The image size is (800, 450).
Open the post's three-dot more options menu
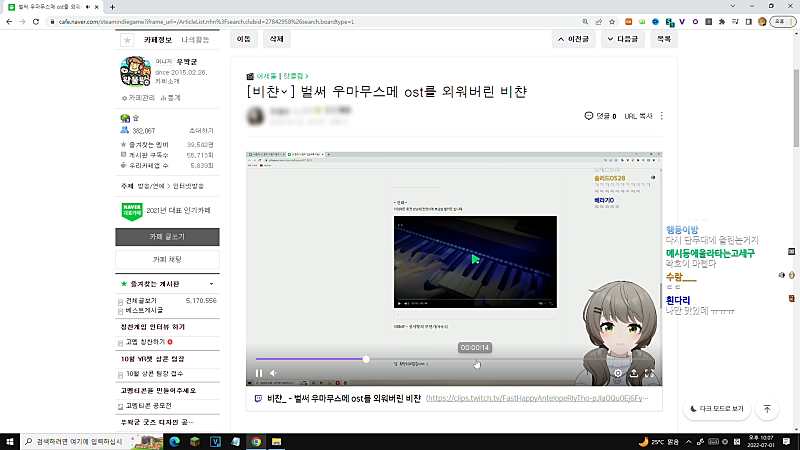coord(661,116)
